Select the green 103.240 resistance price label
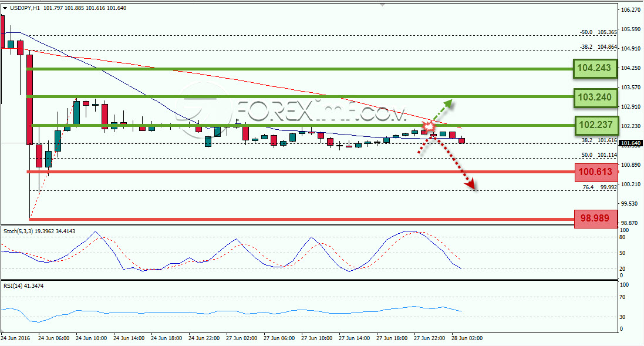The width and height of the screenshot is (644, 346). point(595,98)
